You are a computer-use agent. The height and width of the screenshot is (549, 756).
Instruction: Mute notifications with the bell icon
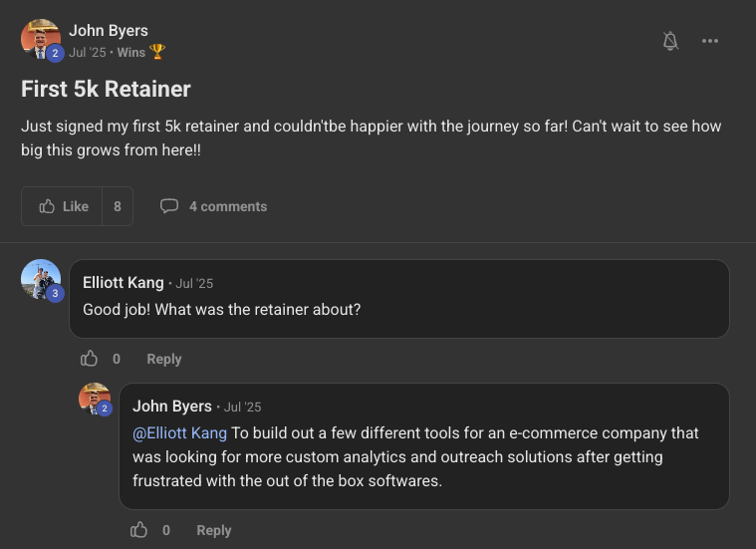[670, 41]
